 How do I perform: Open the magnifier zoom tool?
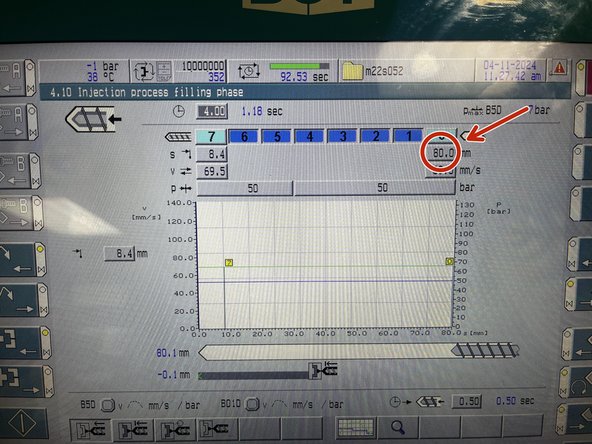point(398,427)
